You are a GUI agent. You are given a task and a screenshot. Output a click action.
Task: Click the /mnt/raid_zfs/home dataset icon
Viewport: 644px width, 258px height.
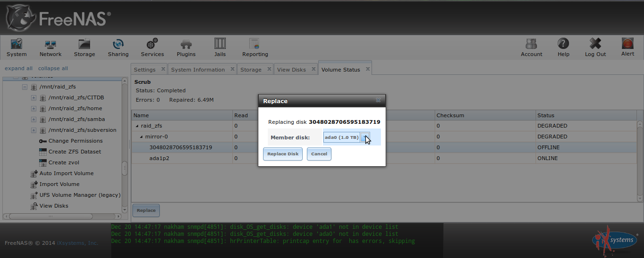[x=43, y=108]
